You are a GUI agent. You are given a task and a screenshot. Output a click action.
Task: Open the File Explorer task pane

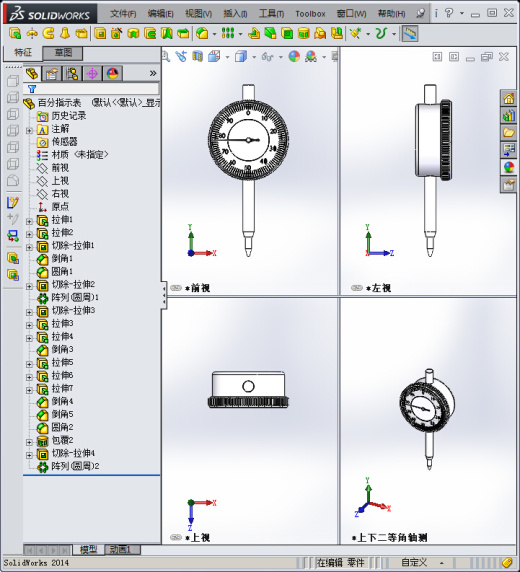pos(509,132)
